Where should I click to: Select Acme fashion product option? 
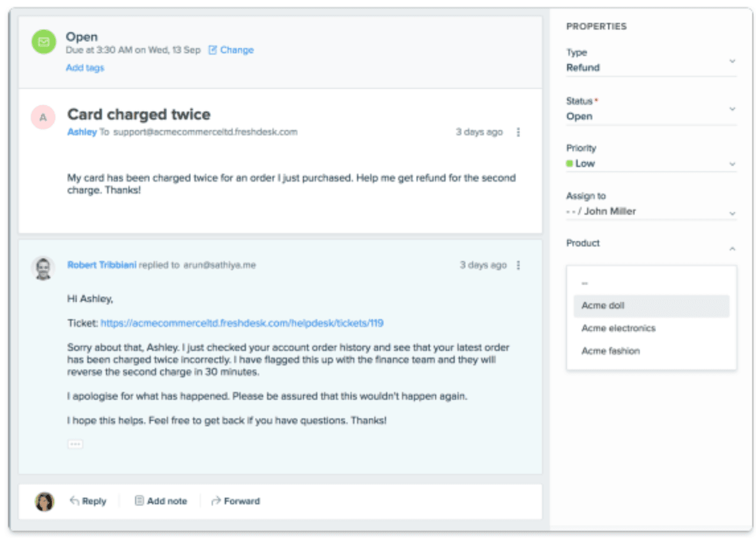pyautogui.click(x=610, y=351)
